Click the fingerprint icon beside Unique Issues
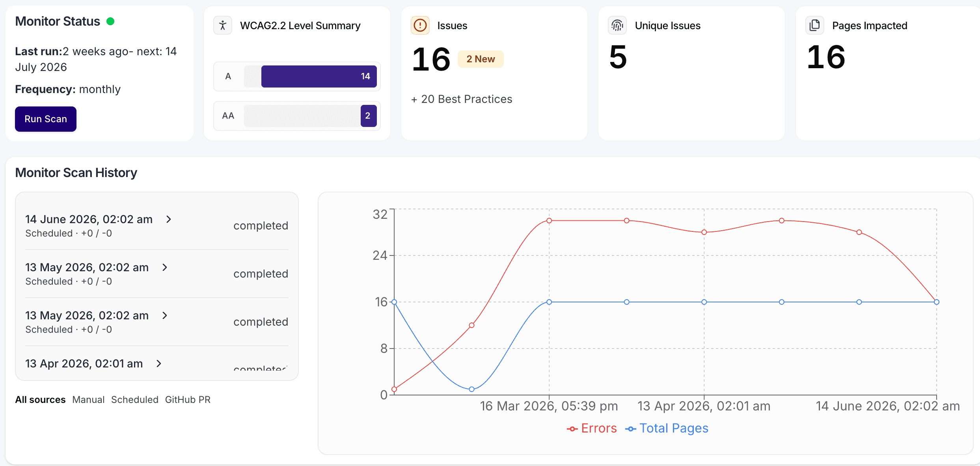Screen dimensions: 980x466 (617, 26)
